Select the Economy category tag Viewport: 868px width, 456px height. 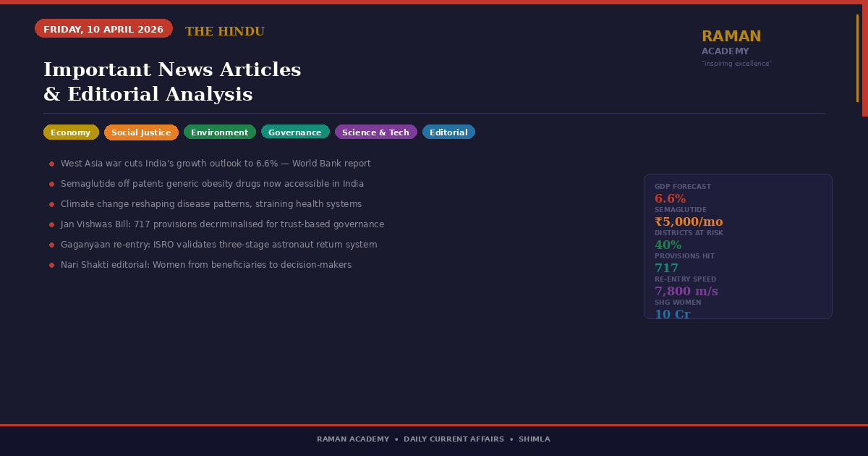pos(71,132)
